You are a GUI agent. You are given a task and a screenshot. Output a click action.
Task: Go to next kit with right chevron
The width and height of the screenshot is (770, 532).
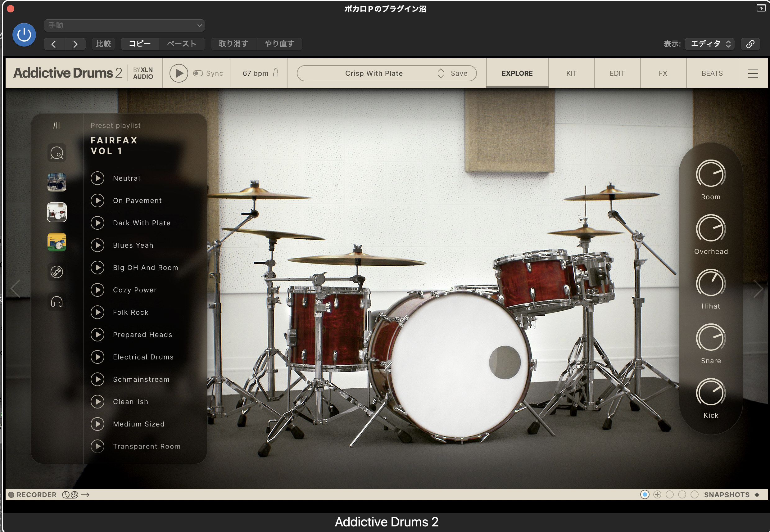(x=758, y=289)
